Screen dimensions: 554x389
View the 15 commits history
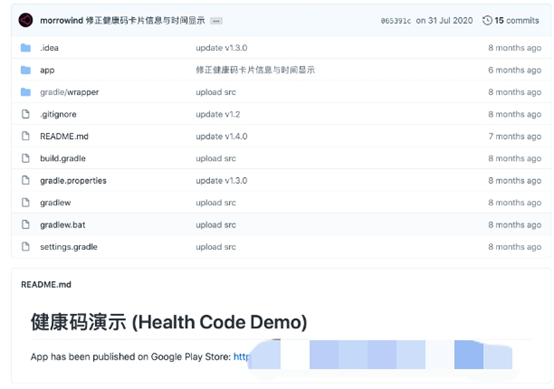517,20
